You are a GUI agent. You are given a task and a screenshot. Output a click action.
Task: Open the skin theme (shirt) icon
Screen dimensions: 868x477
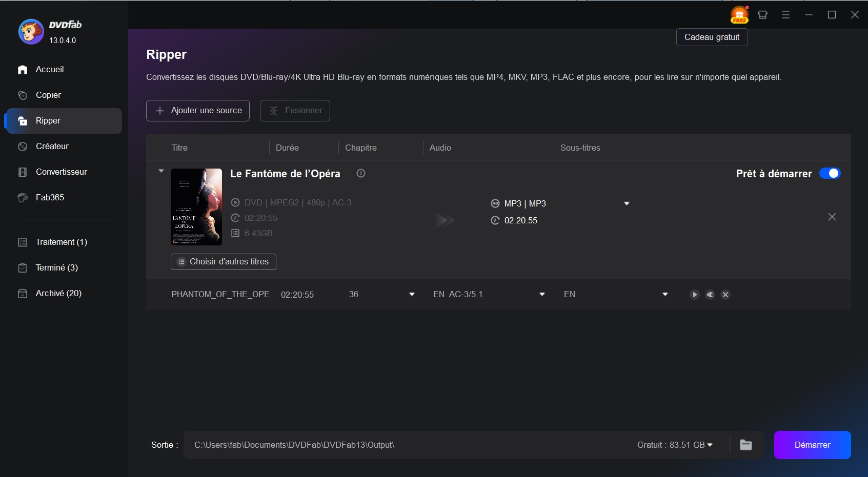tap(762, 15)
